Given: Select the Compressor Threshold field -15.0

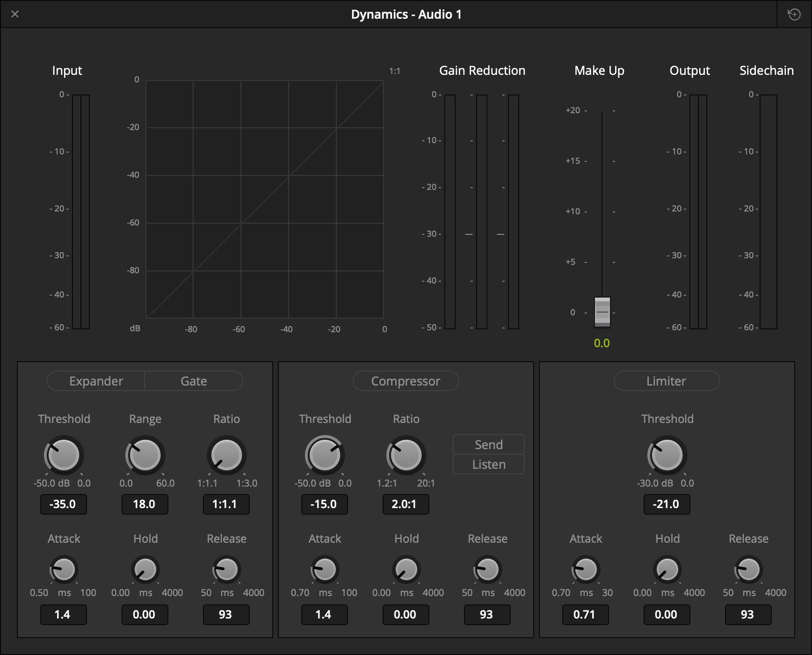Looking at the screenshot, I should (325, 504).
